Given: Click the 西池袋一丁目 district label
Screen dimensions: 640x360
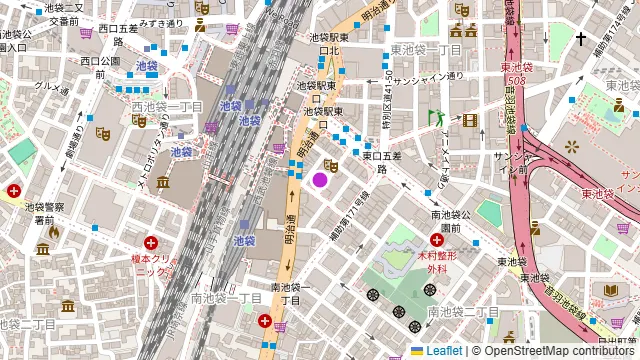Looking at the screenshot, I should pos(167,107).
